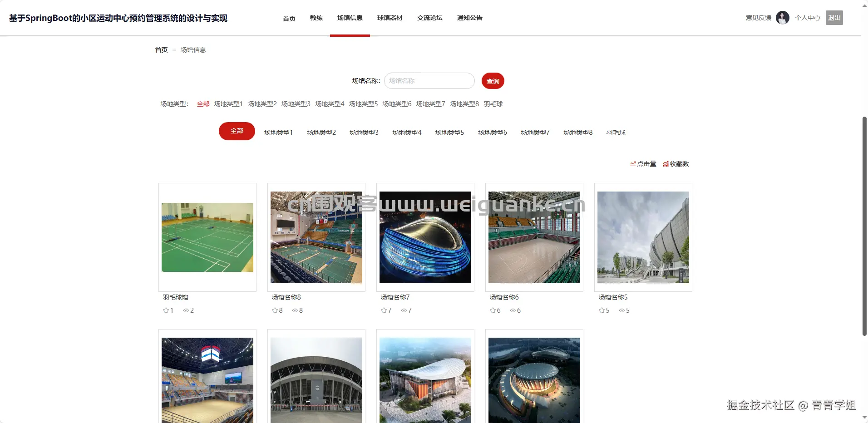This screenshot has height=423, width=868.
Task: Select the red 全部 pill filter button
Action: pos(237,131)
